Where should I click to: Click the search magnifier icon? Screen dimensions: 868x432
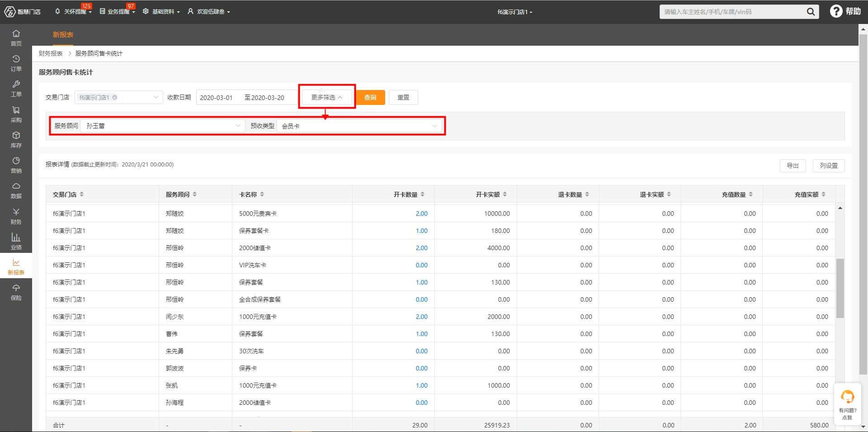pos(811,12)
